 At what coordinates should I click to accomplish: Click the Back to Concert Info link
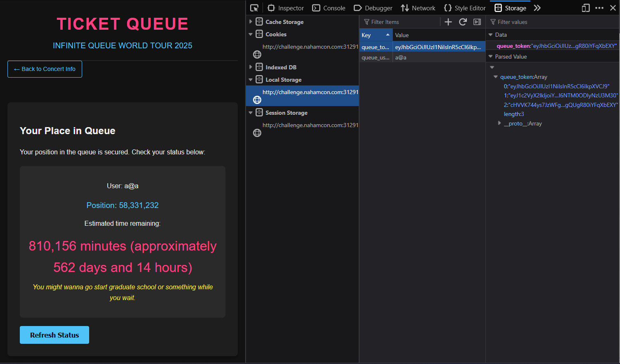[x=45, y=69]
